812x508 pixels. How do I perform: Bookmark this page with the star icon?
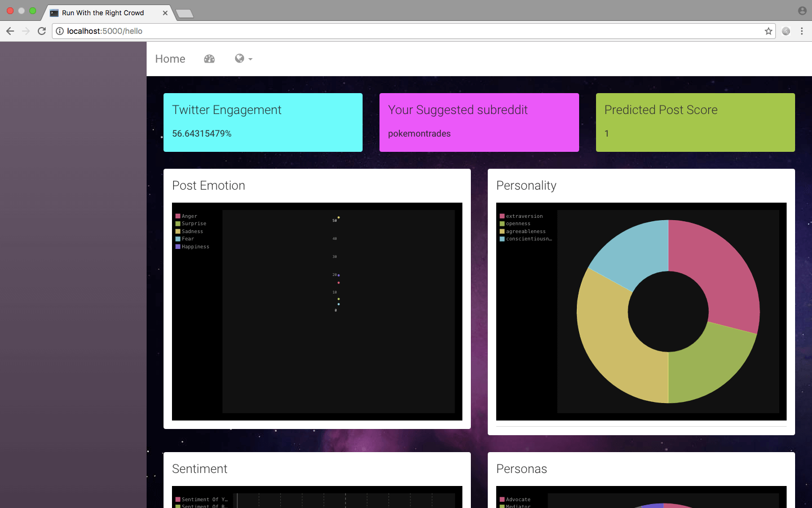pos(768,31)
